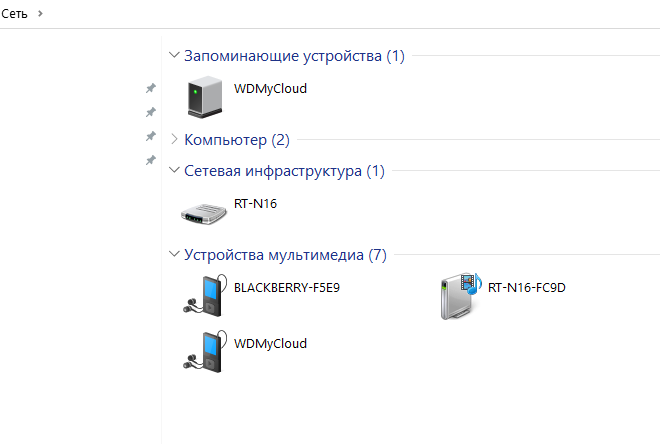The width and height of the screenshot is (660, 444).
Task: Select the RT-N16-FC9D device label
Action: pyautogui.click(x=527, y=287)
